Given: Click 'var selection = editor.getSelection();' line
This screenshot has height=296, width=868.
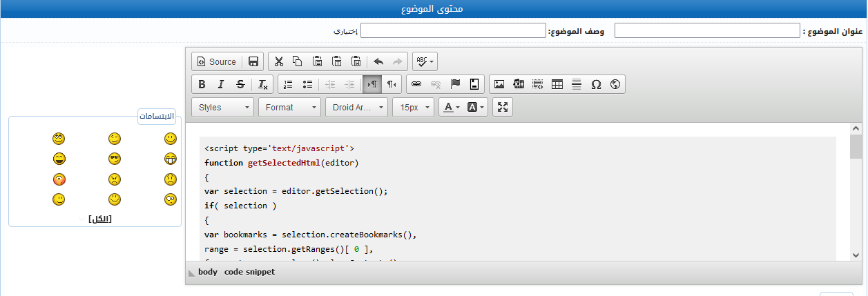Looking at the screenshot, I should [296, 191].
